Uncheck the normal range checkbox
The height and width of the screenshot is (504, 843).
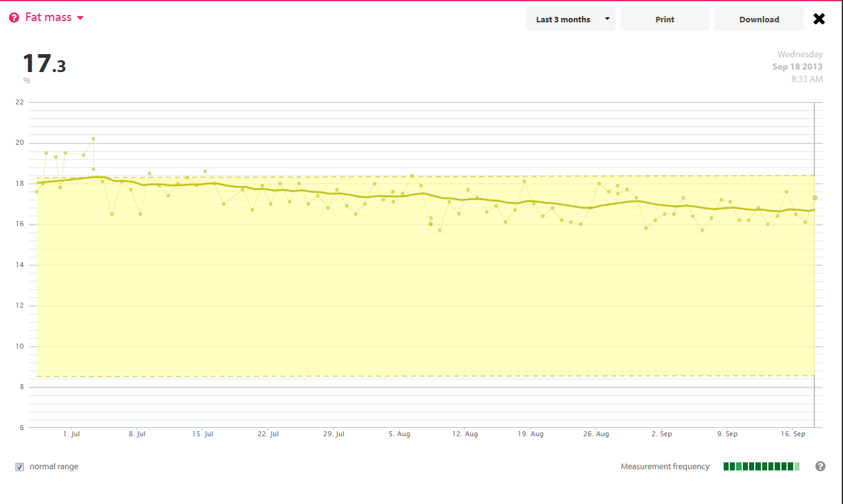(20, 467)
